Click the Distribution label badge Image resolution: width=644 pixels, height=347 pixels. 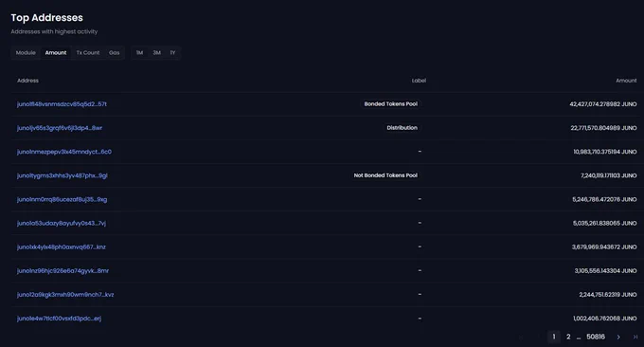402,128
